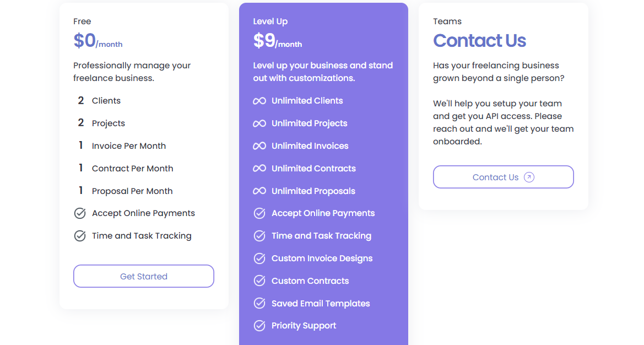Select the Contact Us button

(503, 177)
